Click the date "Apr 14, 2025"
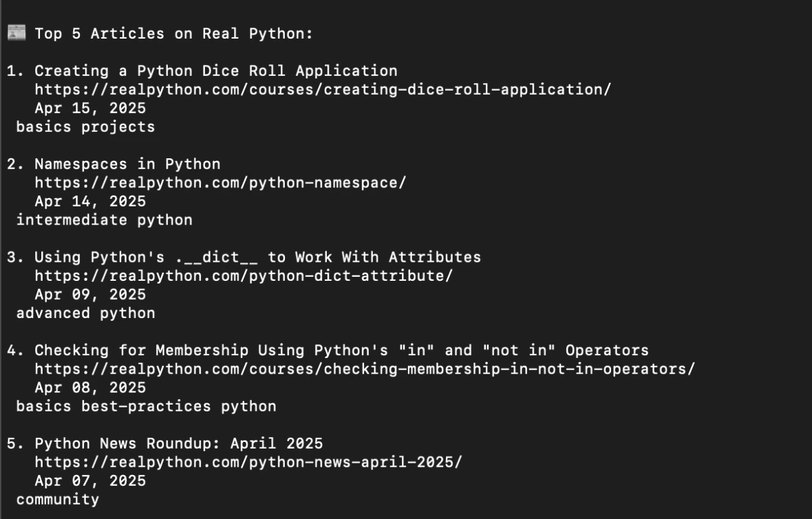 (90, 202)
